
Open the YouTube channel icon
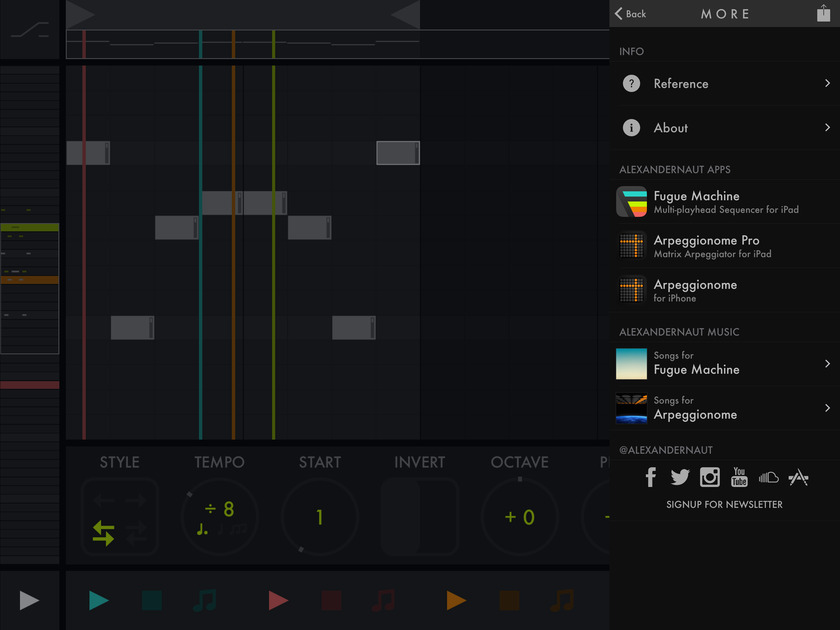point(739,477)
